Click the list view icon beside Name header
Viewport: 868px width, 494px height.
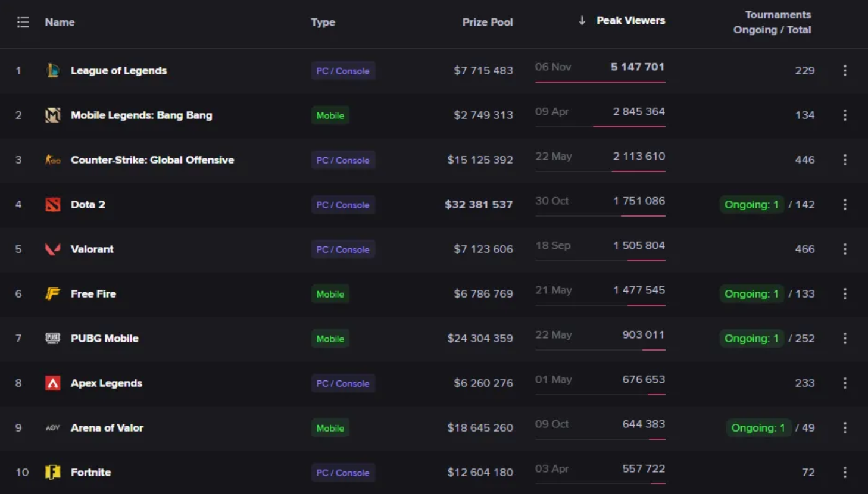(23, 22)
